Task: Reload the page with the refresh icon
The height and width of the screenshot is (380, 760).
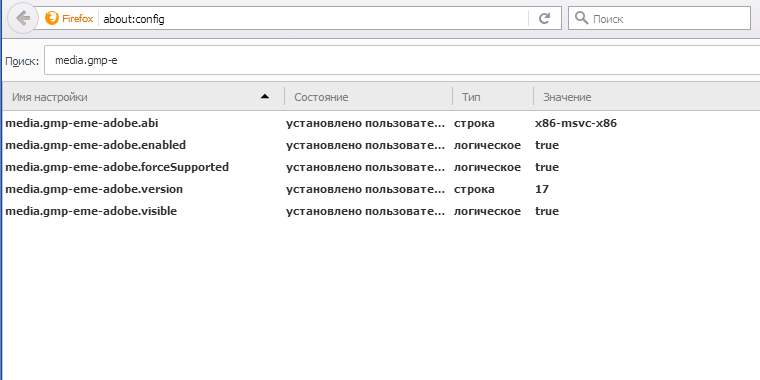Action: click(x=545, y=18)
